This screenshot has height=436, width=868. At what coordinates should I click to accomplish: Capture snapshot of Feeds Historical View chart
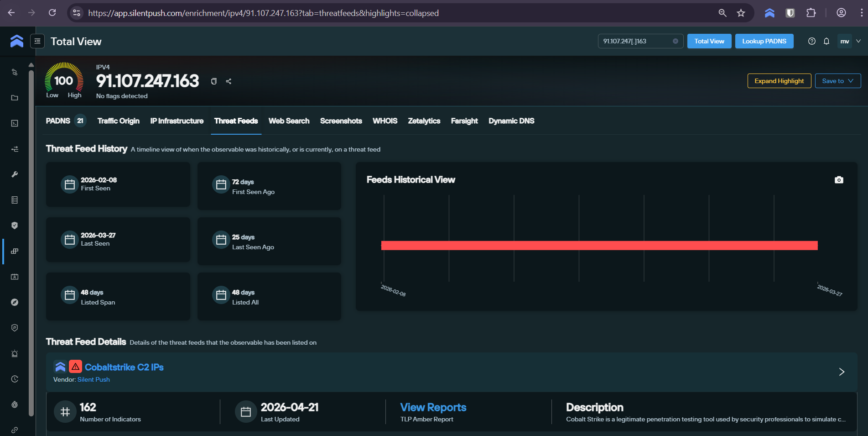pyautogui.click(x=839, y=179)
